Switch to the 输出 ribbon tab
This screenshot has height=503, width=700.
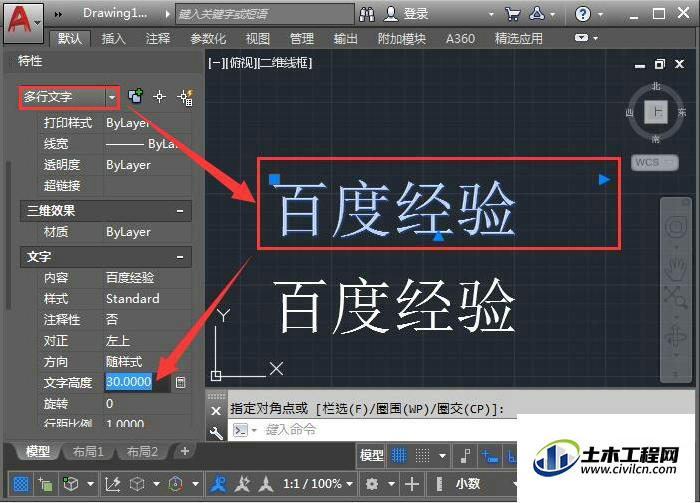(346, 39)
